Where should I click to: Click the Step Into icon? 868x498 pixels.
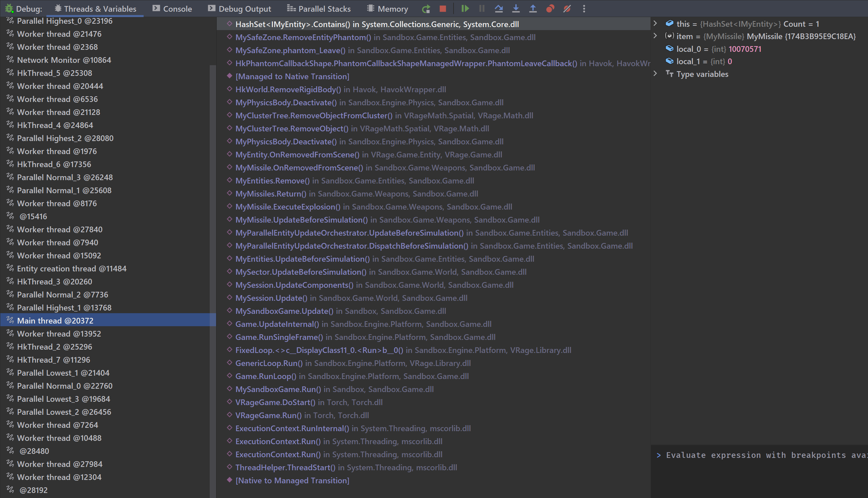tap(516, 9)
